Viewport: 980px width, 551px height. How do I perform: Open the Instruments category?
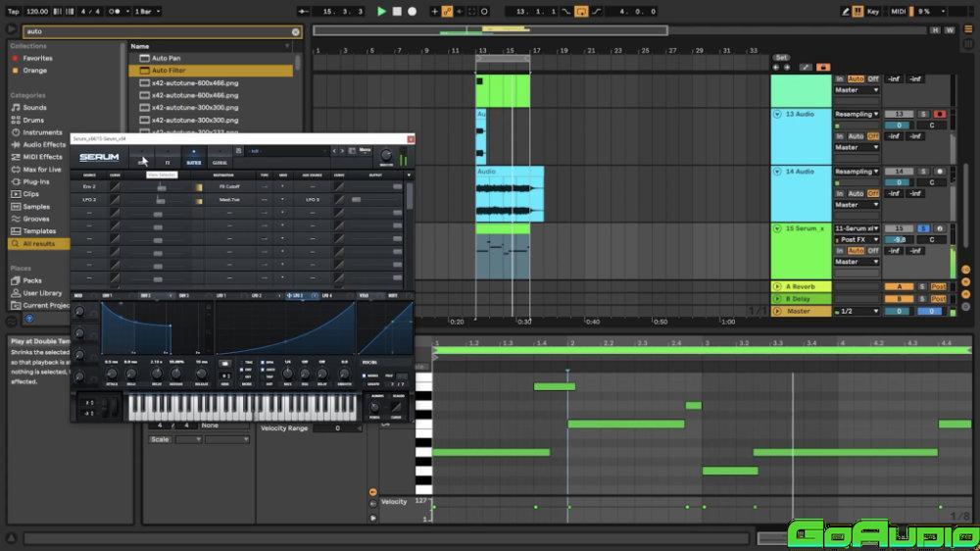coord(42,132)
